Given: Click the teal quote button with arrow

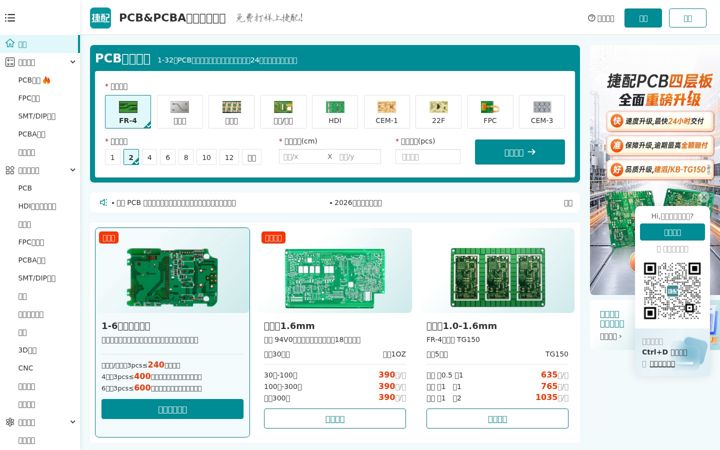Looking at the screenshot, I should (x=520, y=152).
